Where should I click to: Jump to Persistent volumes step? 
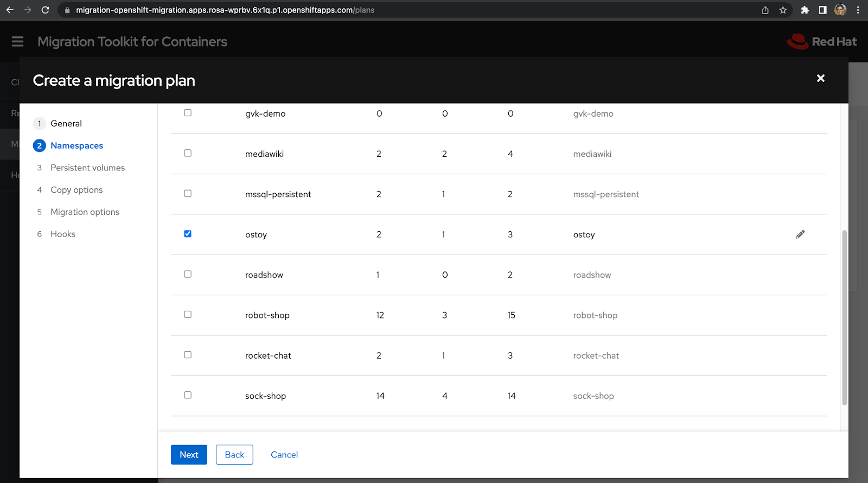87,168
